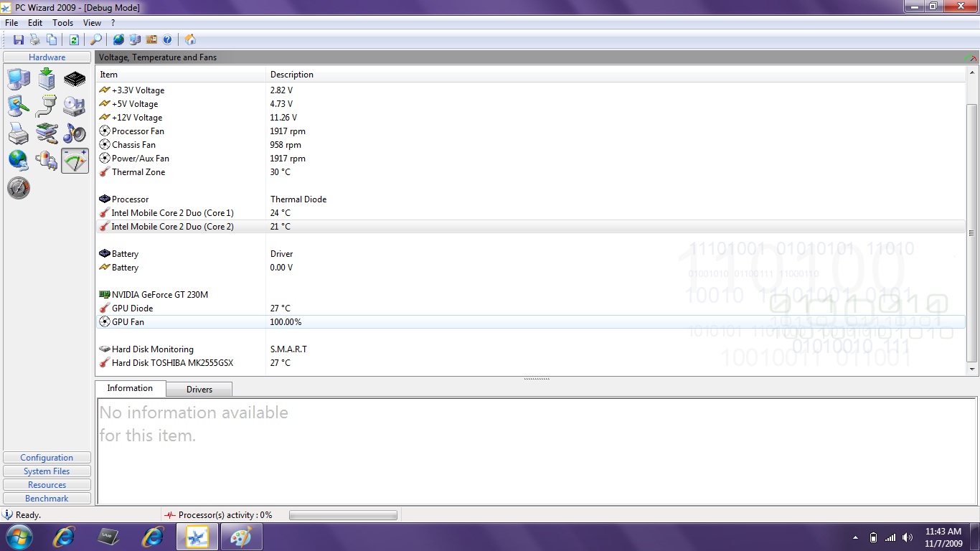The image size is (980, 551).
Task: Open the Printers icon in sidebar
Action: (19, 133)
